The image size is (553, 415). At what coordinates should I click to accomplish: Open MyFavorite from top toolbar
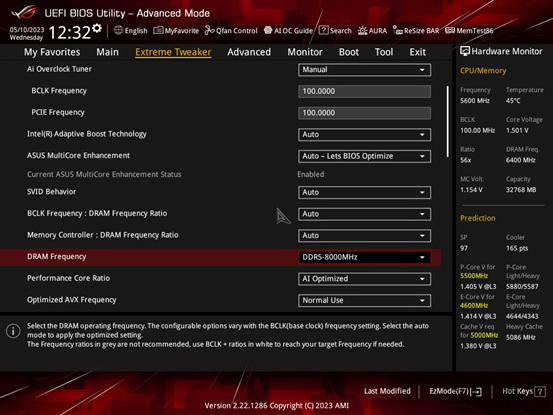pyautogui.click(x=176, y=31)
